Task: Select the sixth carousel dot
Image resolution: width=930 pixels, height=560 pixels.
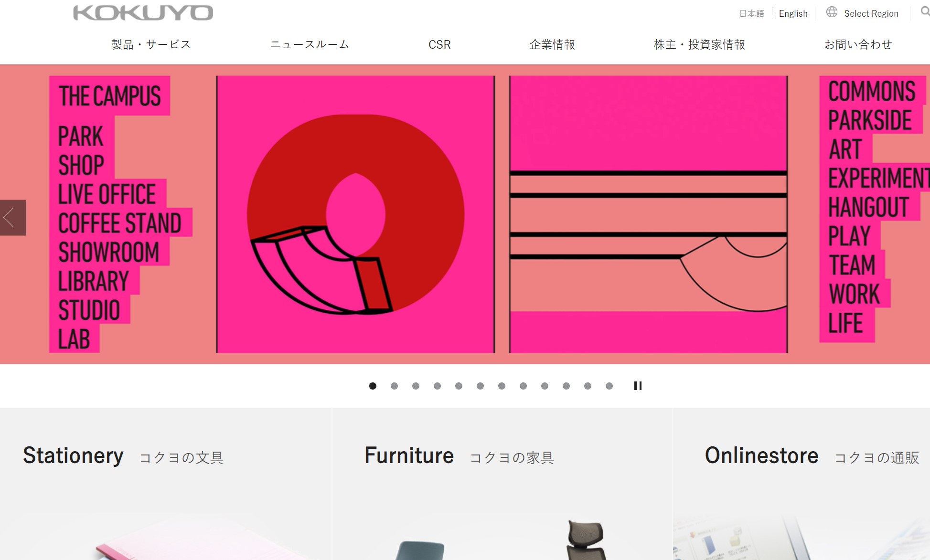Action: coord(480,386)
